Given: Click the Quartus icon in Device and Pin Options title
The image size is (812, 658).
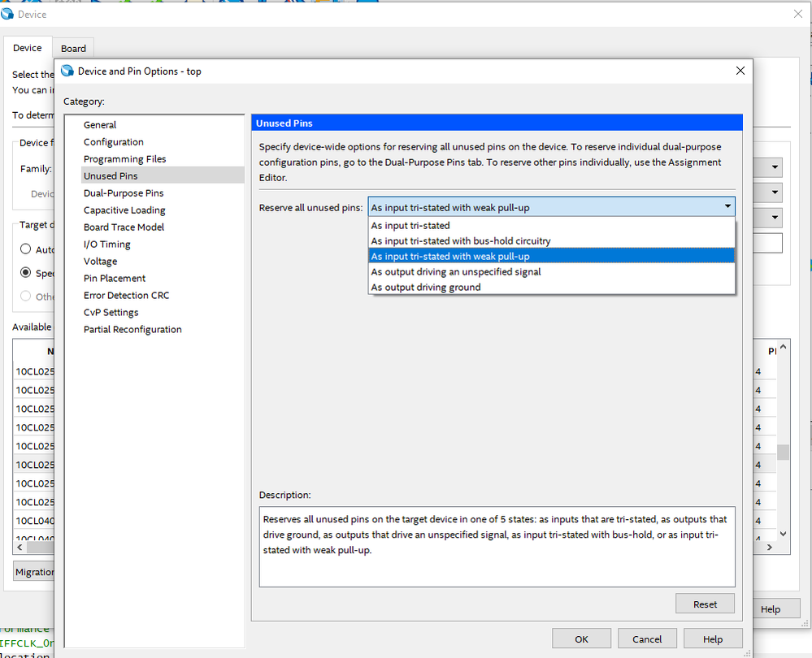Looking at the screenshot, I should [x=67, y=71].
